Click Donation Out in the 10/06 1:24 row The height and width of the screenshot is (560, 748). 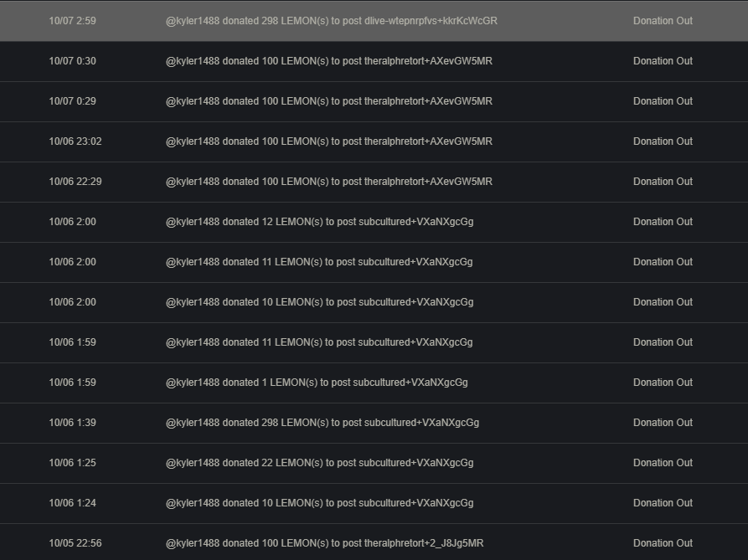[663, 503]
